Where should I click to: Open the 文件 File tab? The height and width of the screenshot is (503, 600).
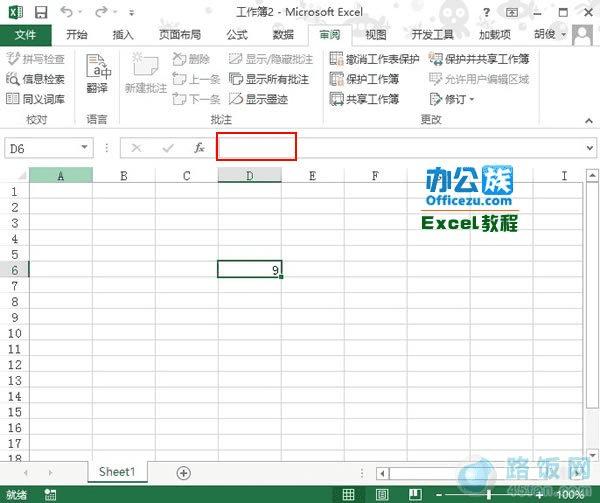click(x=25, y=35)
